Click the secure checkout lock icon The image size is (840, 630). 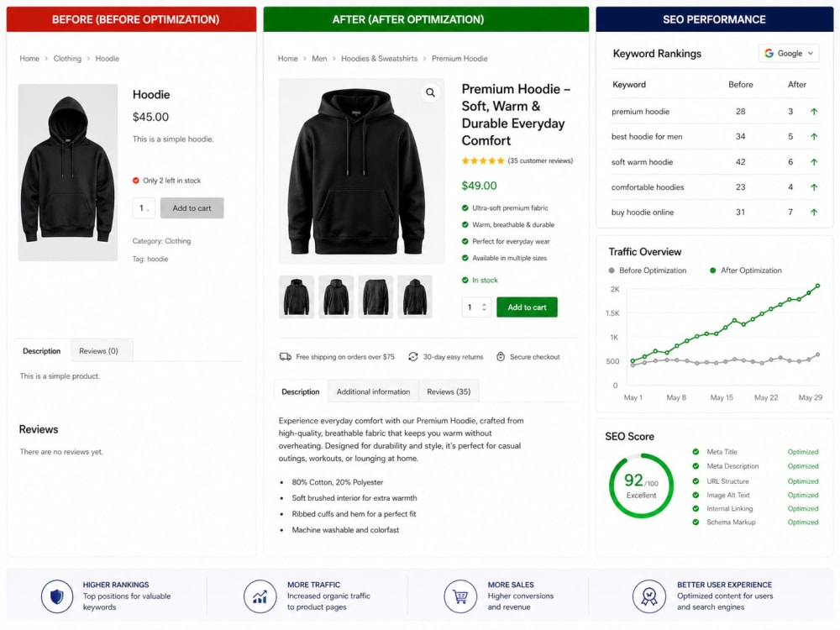point(501,357)
